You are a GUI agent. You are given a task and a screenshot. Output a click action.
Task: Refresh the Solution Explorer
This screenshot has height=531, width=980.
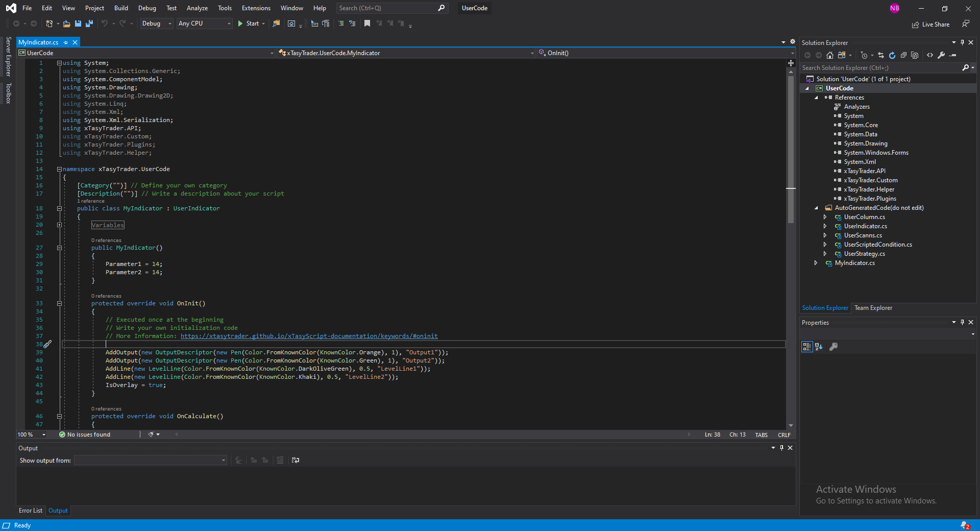coord(892,55)
